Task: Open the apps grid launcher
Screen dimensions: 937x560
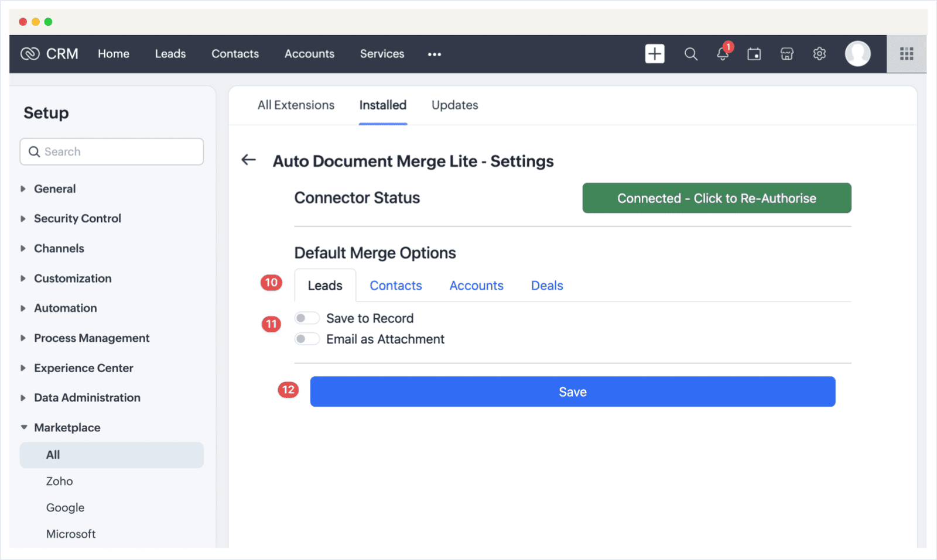Action: coord(907,54)
